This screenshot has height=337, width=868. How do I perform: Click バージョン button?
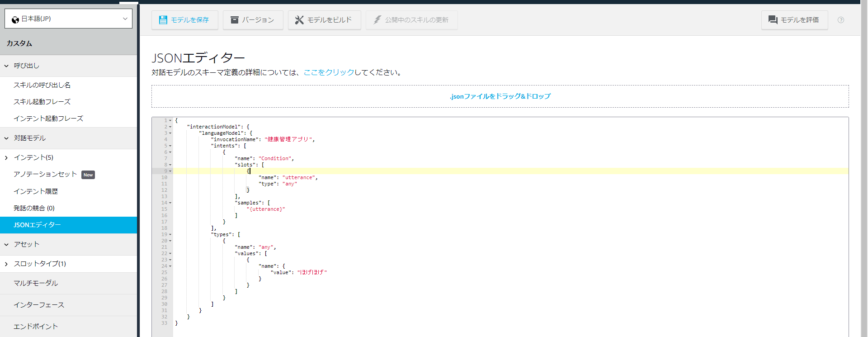(253, 20)
